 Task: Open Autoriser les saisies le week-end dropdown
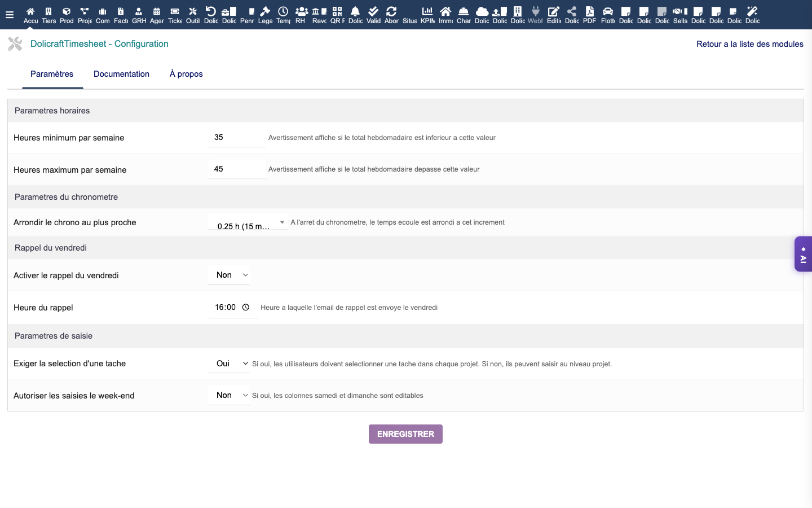click(x=228, y=395)
